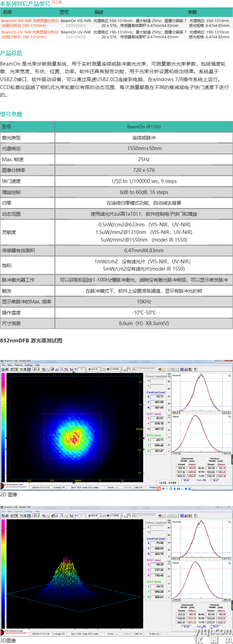Open Options menu in 2D image window
This screenshot has width=233, height=644.
tap(18, 365)
